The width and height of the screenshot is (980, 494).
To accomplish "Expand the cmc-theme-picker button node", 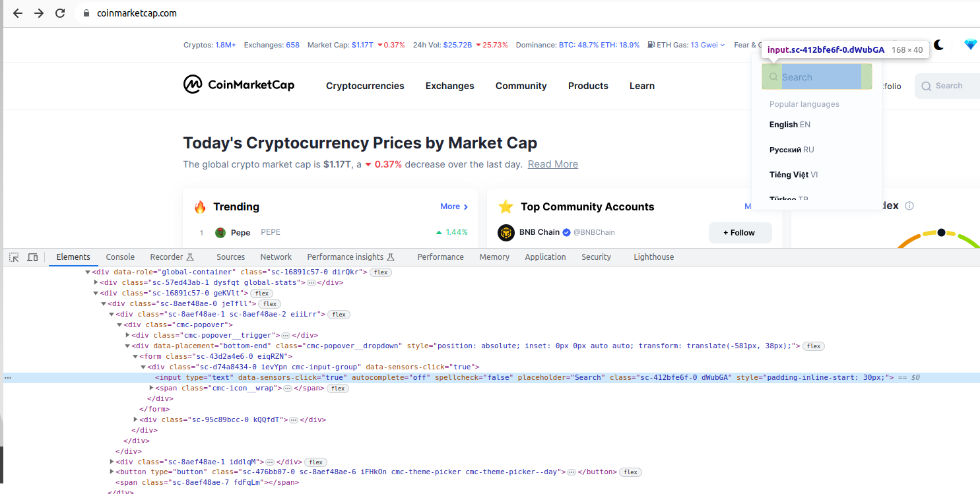I will click(112, 472).
